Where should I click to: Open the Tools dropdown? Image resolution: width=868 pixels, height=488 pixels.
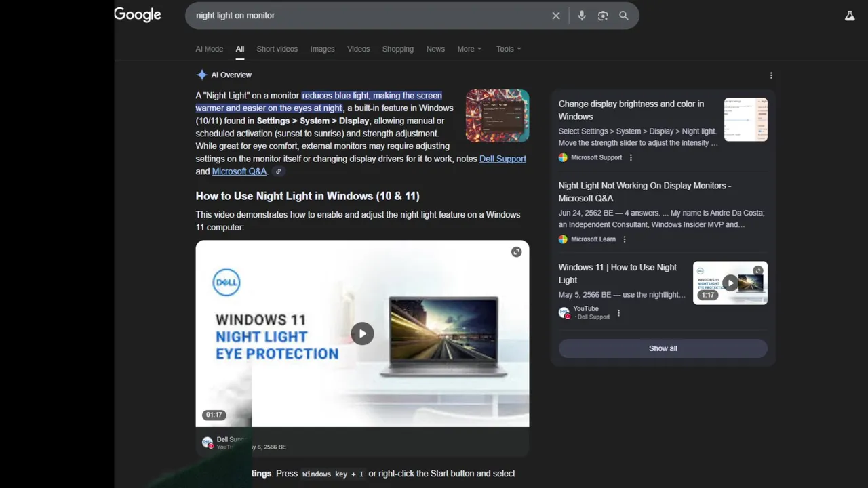point(509,49)
